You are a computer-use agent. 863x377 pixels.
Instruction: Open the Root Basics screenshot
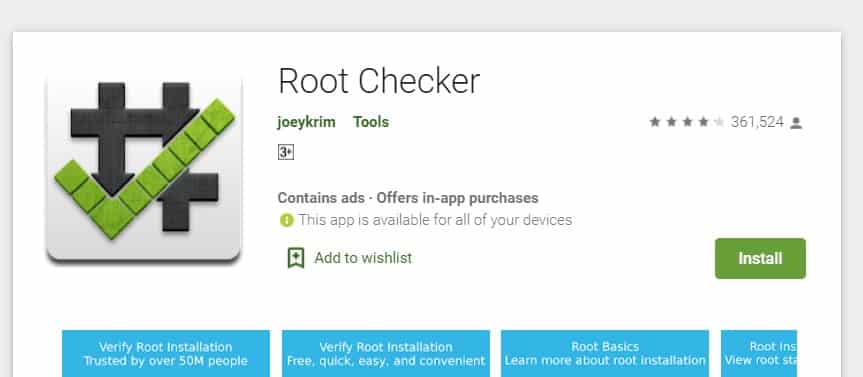[x=605, y=353]
